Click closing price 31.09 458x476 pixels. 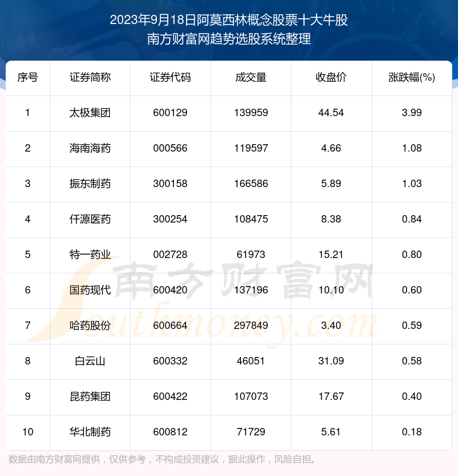[x=331, y=361]
